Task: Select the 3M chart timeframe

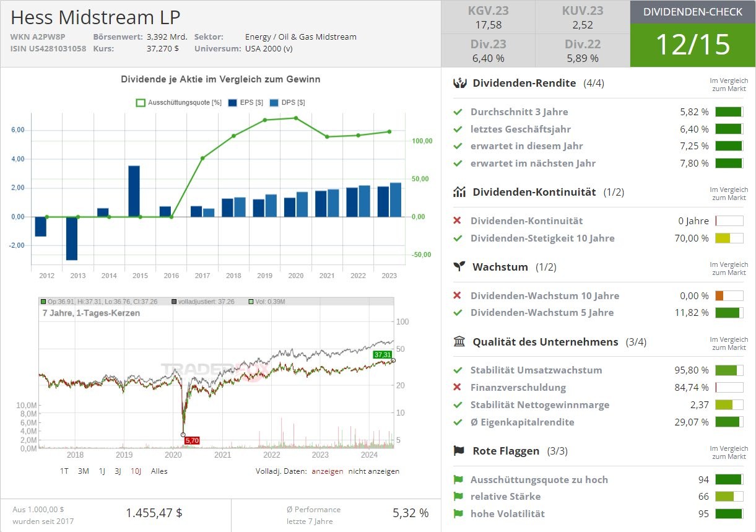Action: (x=84, y=471)
